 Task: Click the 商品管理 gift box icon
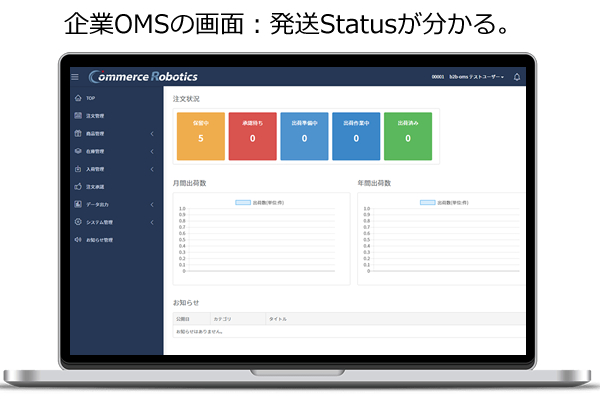pos(77,134)
